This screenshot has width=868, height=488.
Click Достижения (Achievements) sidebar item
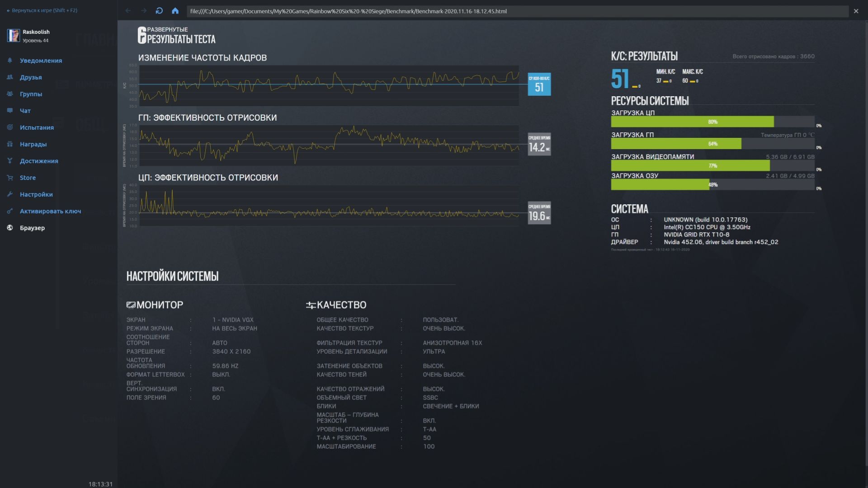39,161
